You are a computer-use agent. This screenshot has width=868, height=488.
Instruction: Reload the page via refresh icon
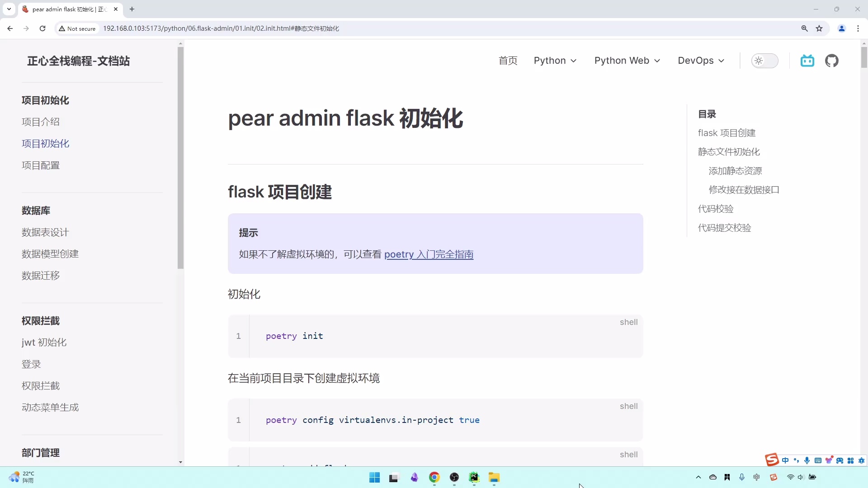(x=42, y=28)
